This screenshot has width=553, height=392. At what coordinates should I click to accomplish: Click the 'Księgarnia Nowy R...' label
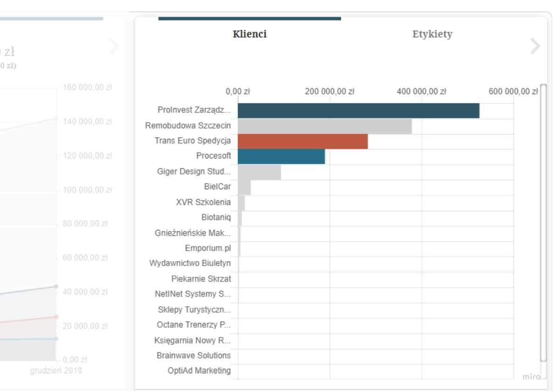pyautogui.click(x=192, y=340)
